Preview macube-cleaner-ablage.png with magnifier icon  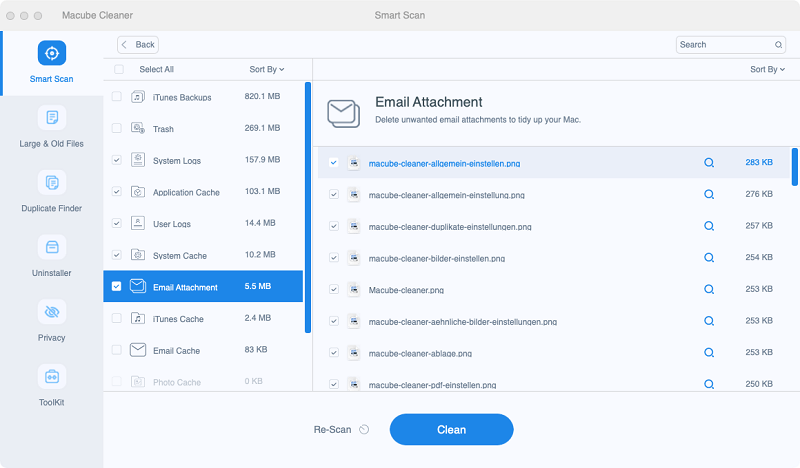click(709, 353)
